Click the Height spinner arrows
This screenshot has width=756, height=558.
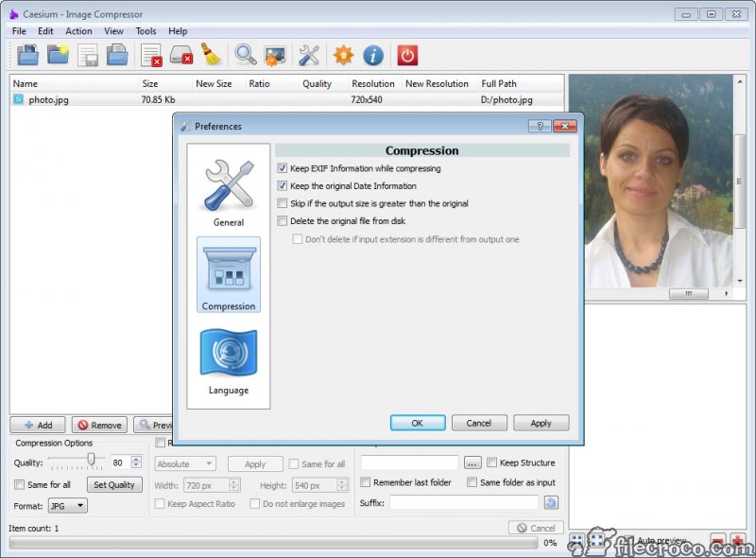coord(342,484)
